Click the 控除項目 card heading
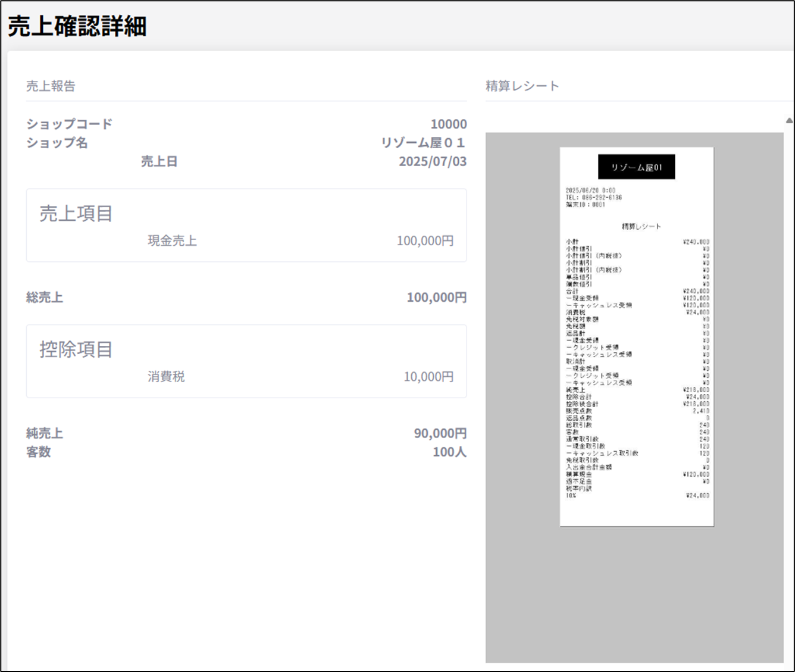Image resolution: width=795 pixels, height=672 pixels. [76, 349]
